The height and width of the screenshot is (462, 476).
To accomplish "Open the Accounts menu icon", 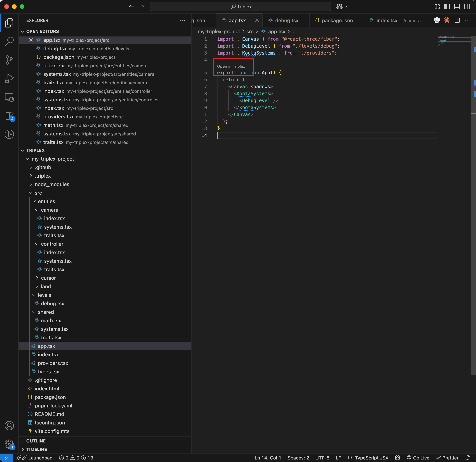I will click(x=9, y=426).
